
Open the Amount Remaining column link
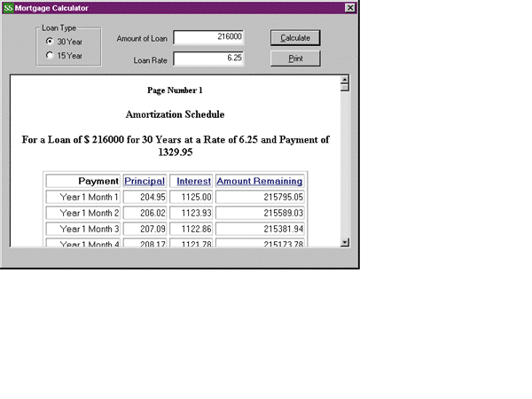[260, 181]
